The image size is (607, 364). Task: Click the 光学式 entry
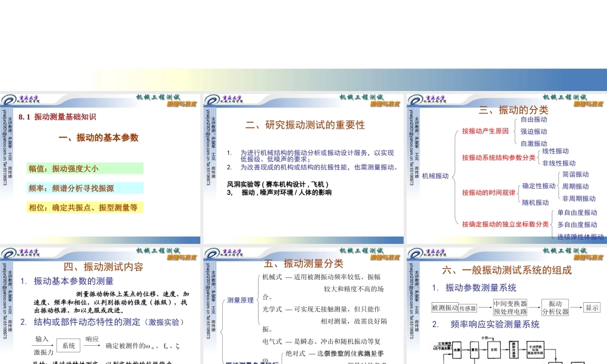(x=272, y=309)
